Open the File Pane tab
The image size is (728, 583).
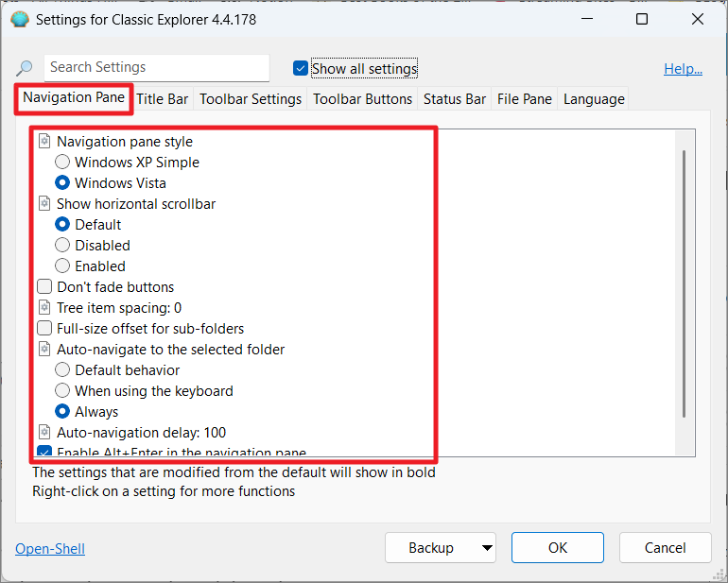point(524,99)
